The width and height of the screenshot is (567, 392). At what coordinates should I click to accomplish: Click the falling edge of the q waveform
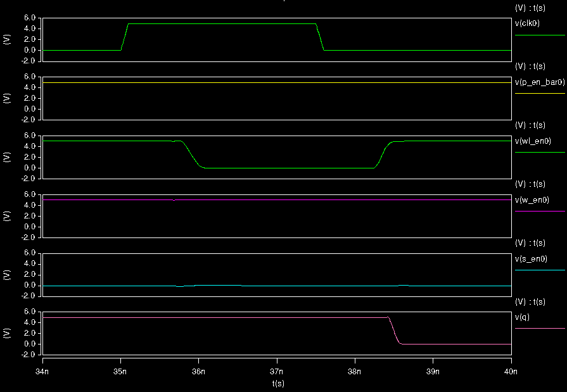394,331
